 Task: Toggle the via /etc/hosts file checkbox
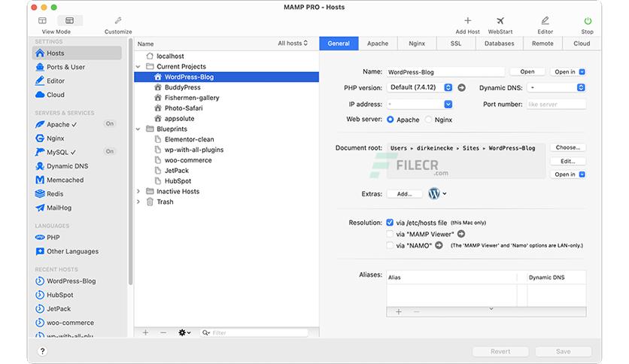click(x=390, y=222)
